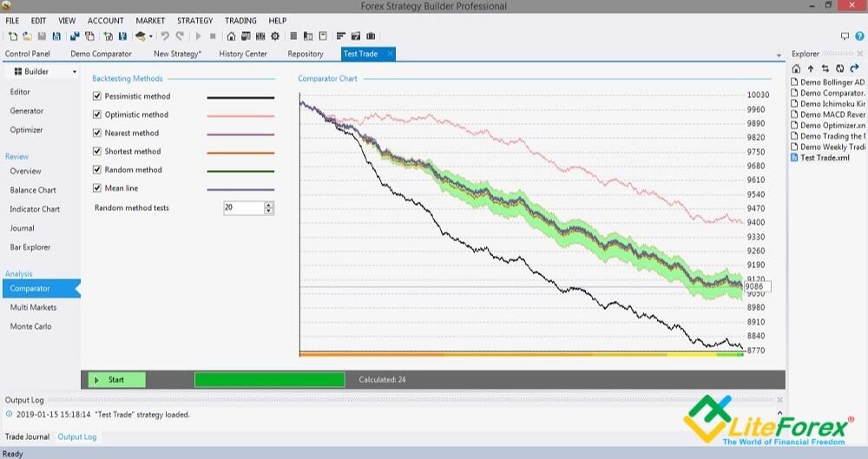
Task: Uncheck Optimistic method checkbox
Action: point(97,115)
